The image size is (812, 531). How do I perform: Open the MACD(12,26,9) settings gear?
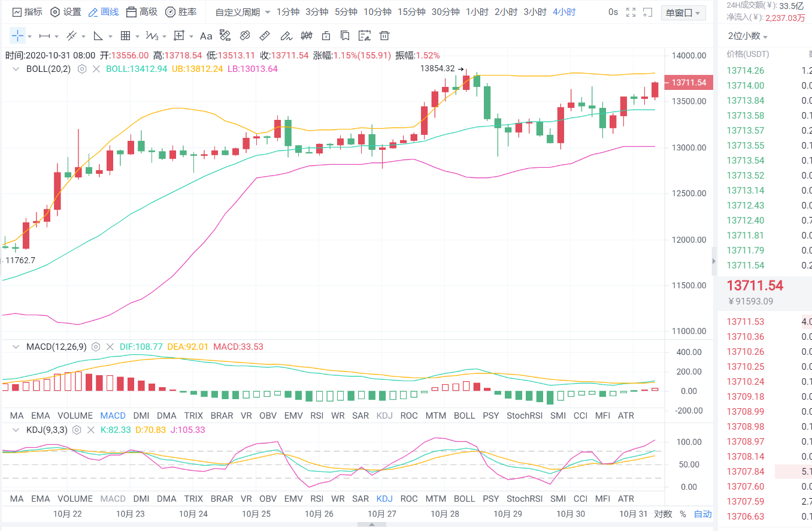(96, 346)
